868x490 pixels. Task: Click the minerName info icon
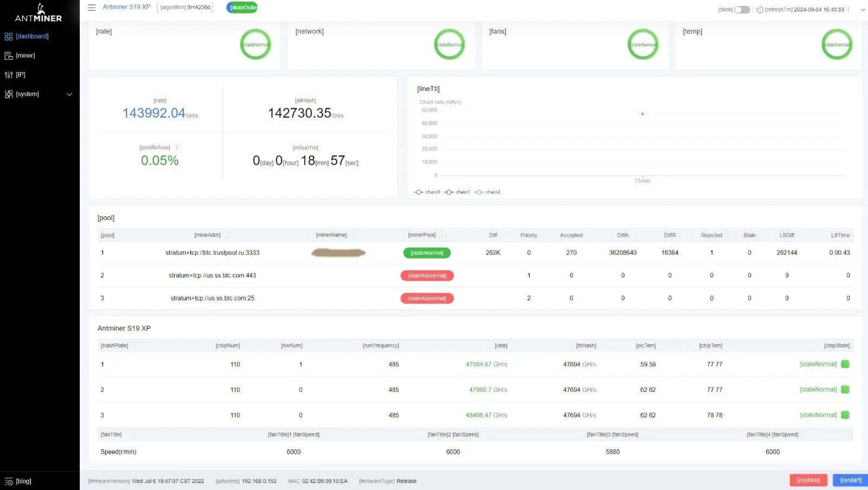click(353, 235)
